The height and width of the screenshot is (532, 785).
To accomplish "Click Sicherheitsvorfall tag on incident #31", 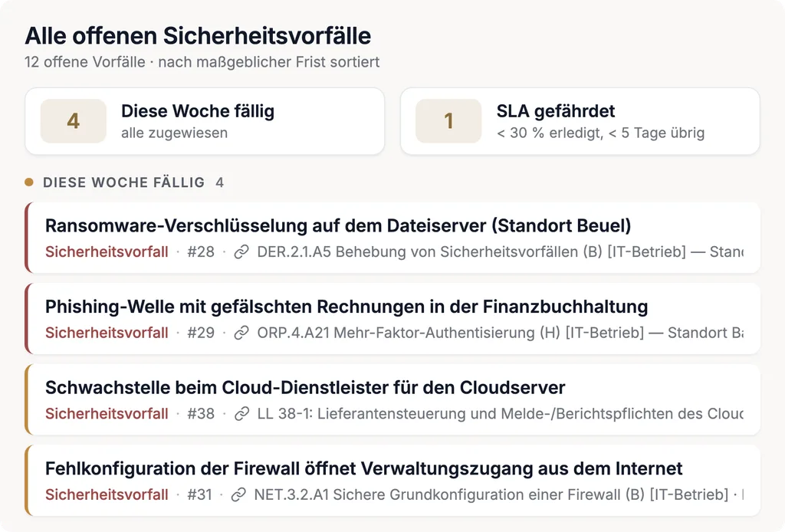I will pyautogui.click(x=107, y=495).
